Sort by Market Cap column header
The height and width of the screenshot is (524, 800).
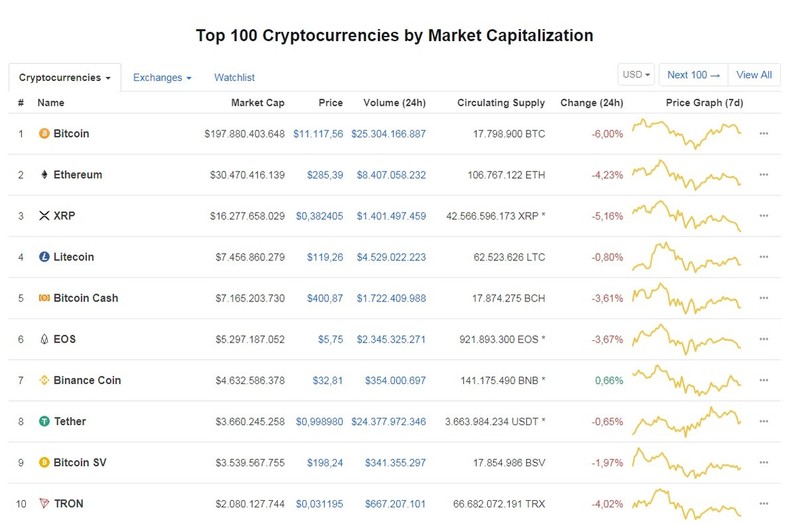(x=258, y=103)
